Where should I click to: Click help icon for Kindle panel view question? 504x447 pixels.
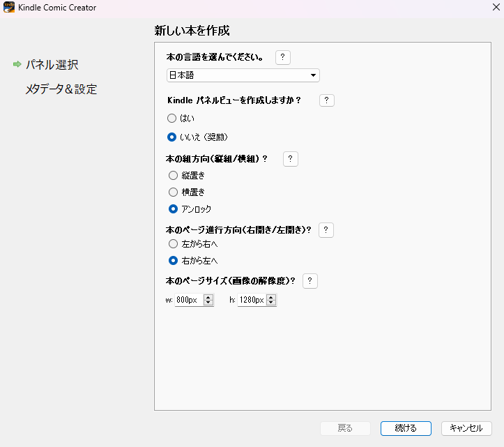[326, 100]
